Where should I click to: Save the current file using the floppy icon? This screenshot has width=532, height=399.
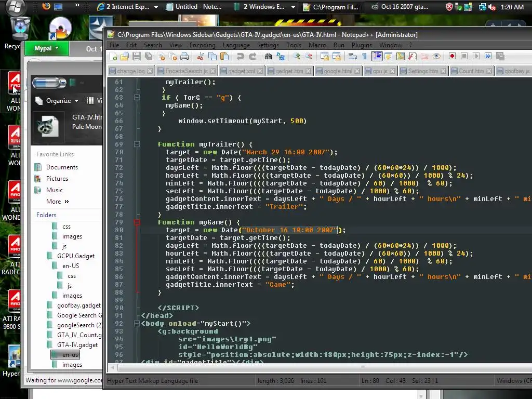pyautogui.click(x=137, y=56)
